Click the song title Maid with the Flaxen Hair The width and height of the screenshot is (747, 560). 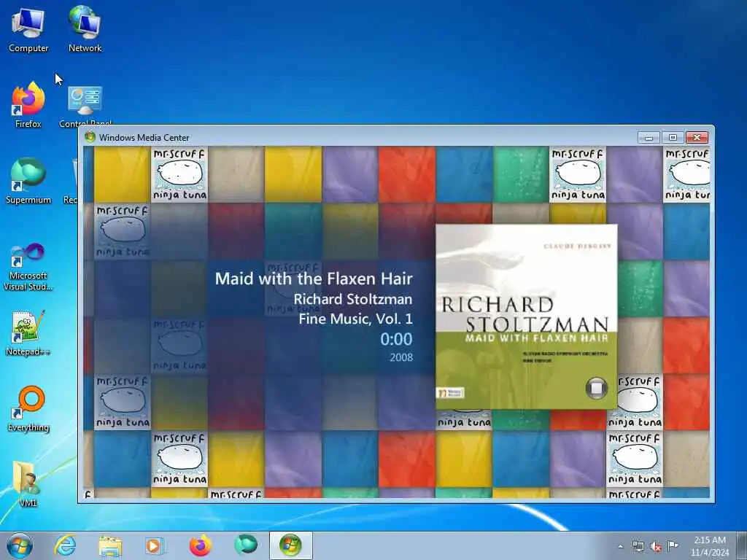[314, 279]
